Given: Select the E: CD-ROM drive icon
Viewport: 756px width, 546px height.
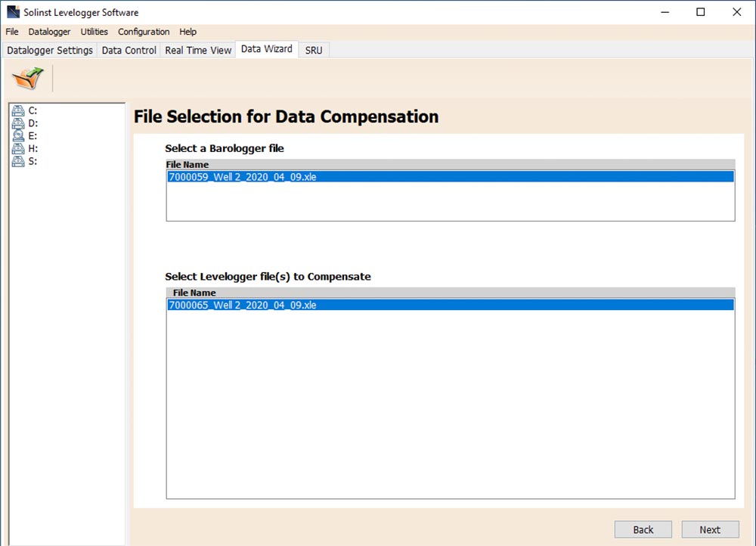Looking at the screenshot, I should point(31,135).
